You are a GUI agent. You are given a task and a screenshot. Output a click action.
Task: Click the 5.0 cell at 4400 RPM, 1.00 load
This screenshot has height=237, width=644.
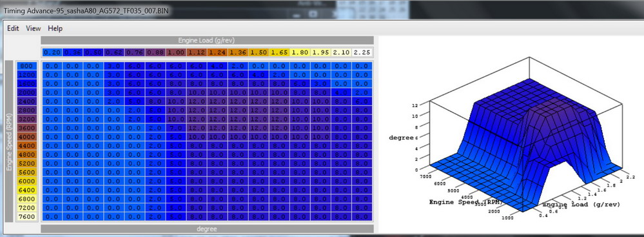point(176,146)
